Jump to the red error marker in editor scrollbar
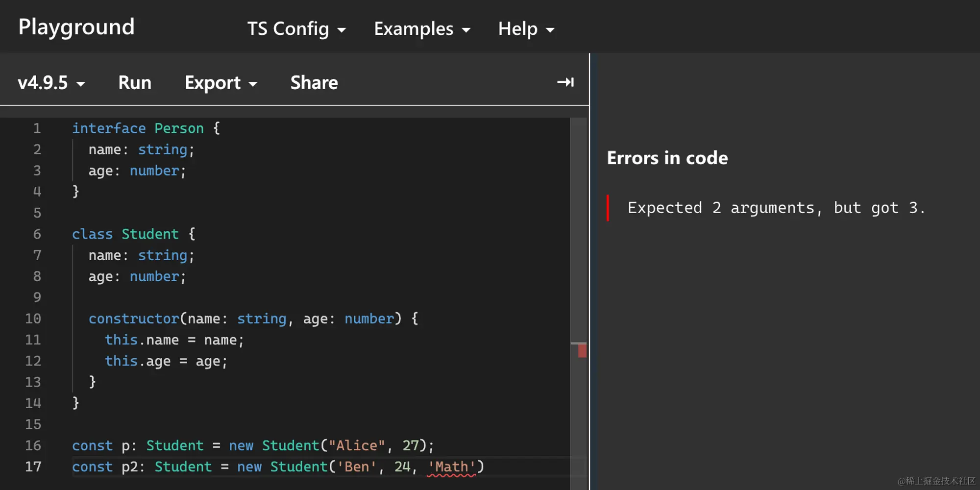 [582, 350]
